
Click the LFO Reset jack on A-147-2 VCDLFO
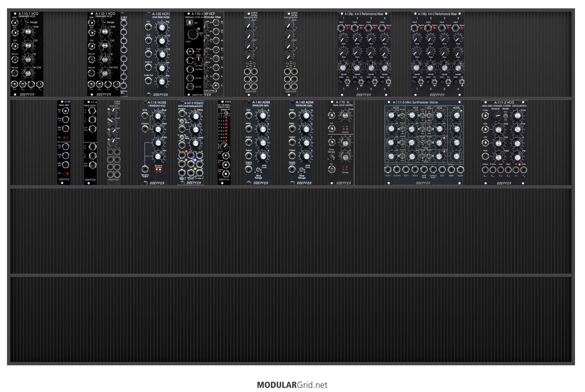(x=182, y=113)
